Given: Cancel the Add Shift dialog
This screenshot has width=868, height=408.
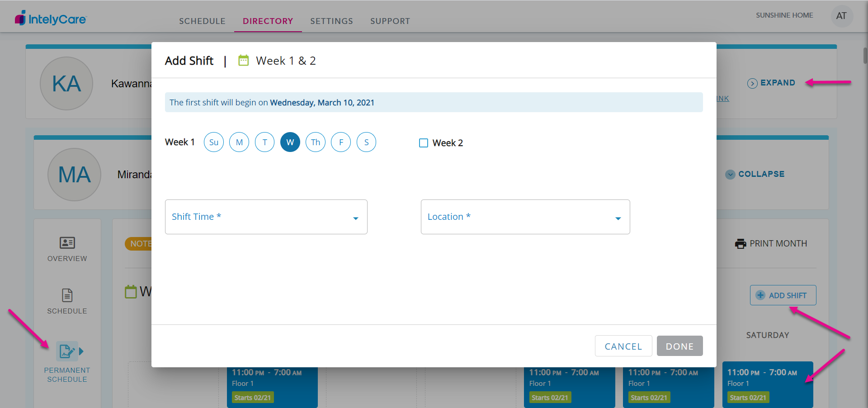Looking at the screenshot, I should [x=623, y=346].
